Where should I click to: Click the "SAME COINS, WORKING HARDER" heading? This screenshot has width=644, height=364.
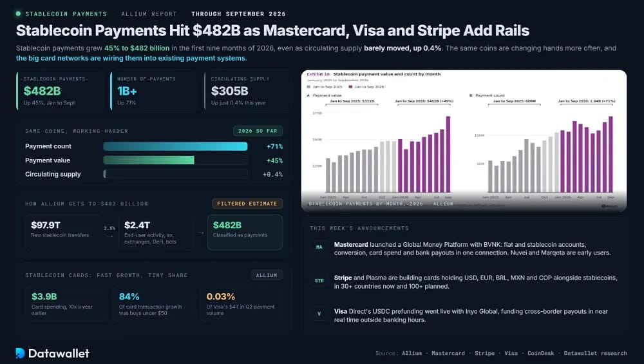(77, 131)
